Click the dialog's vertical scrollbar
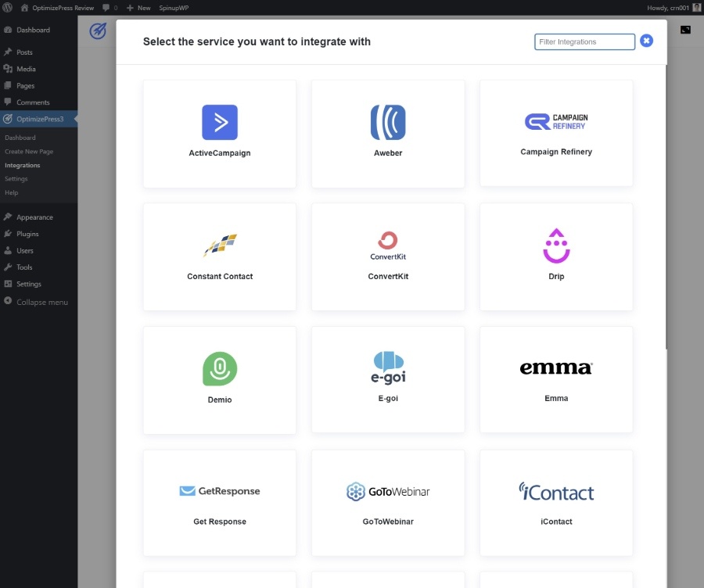Screen dimensions: 704x588 click(x=666, y=206)
